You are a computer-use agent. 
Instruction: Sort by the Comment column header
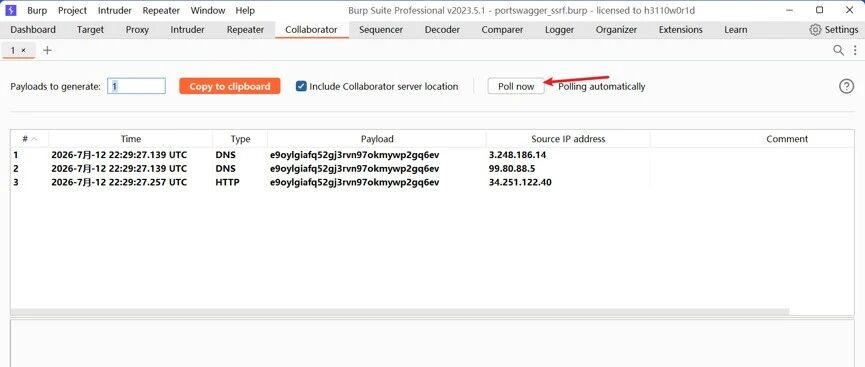pos(787,139)
